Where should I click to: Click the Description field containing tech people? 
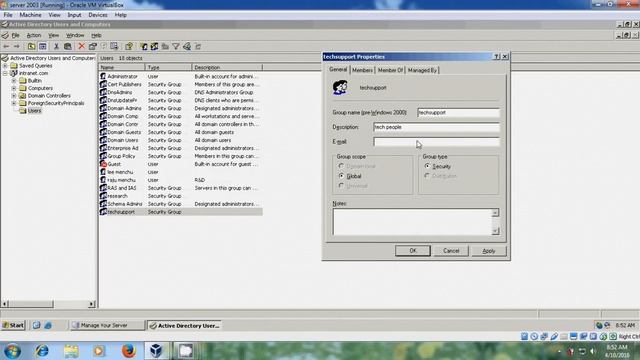click(436, 127)
